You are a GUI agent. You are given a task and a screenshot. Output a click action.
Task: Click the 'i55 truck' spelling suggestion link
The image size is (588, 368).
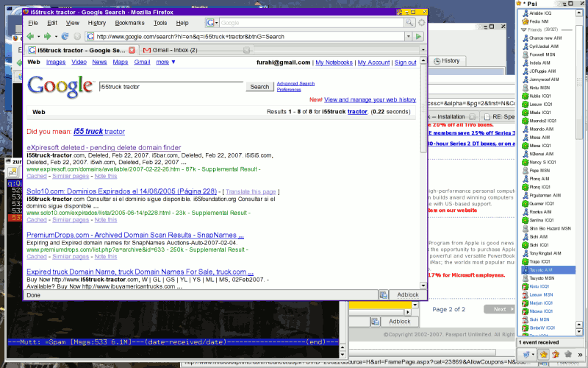(x=87, y=132)
